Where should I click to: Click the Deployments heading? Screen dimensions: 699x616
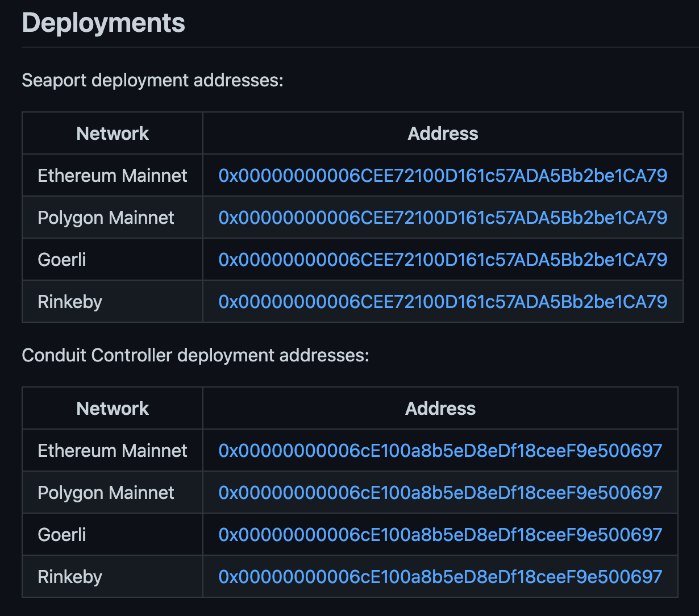[x=103, y=23]
